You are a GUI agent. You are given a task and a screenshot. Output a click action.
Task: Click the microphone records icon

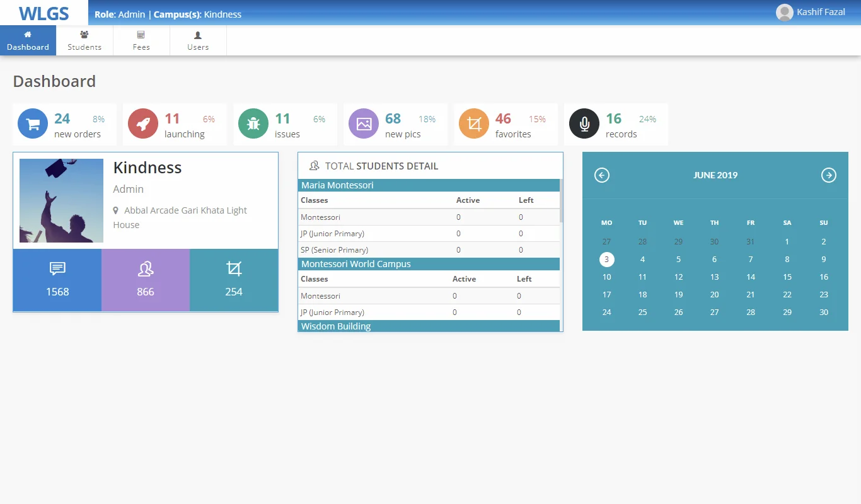(x=584, y=124)
